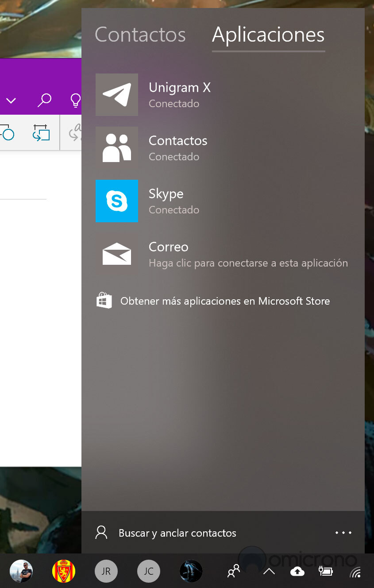Expand the chevron in the purple header
The height and width of the screenshot is (588, 374).
point(11,101)
